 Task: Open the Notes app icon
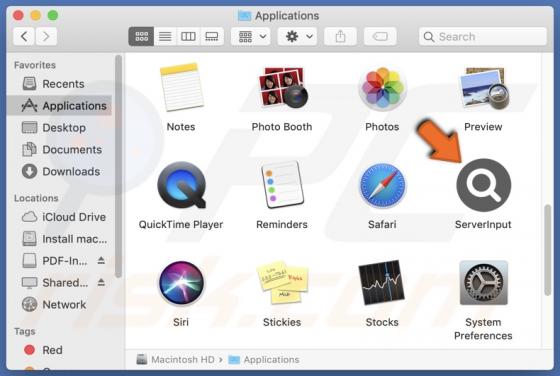click(x=181, y=87)
